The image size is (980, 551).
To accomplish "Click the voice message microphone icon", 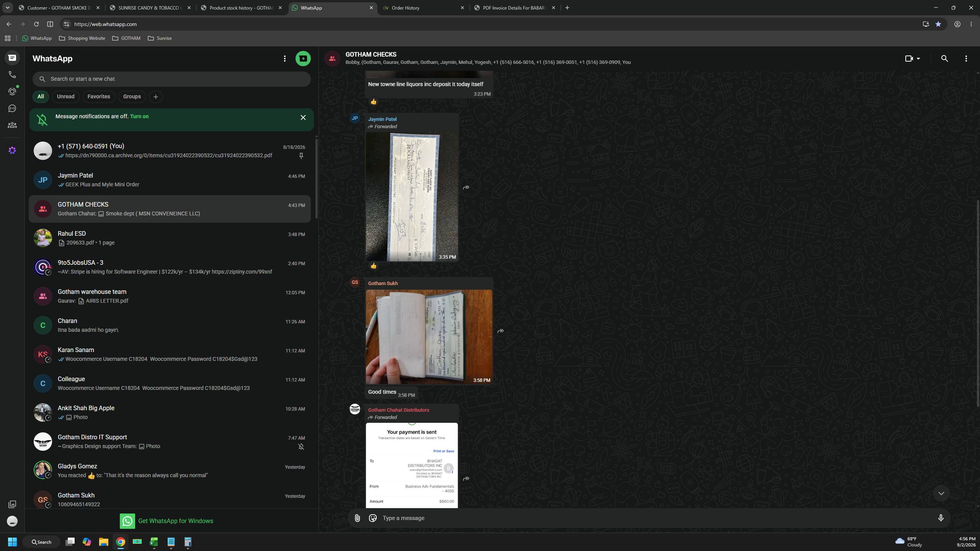I will [941, 518].
